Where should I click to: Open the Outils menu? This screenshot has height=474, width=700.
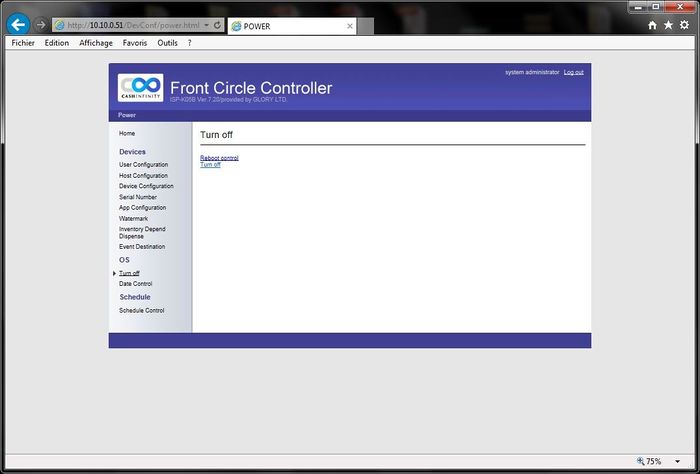[167, 43]
